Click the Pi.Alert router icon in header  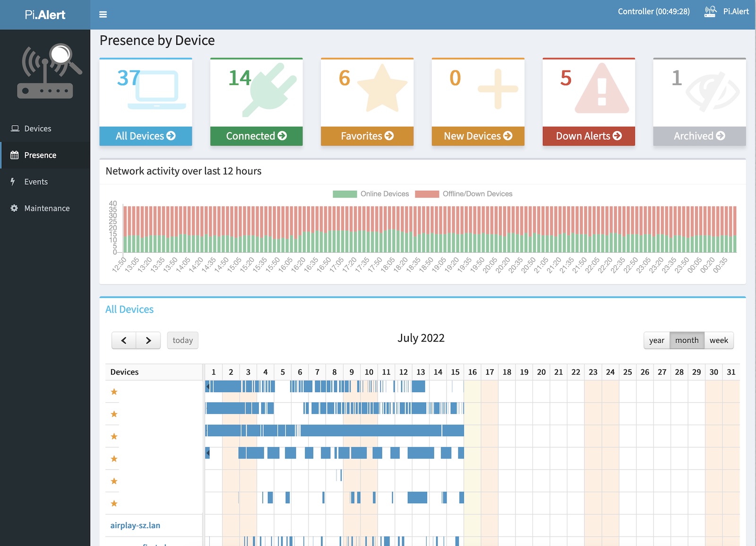(x=710, y=11)
